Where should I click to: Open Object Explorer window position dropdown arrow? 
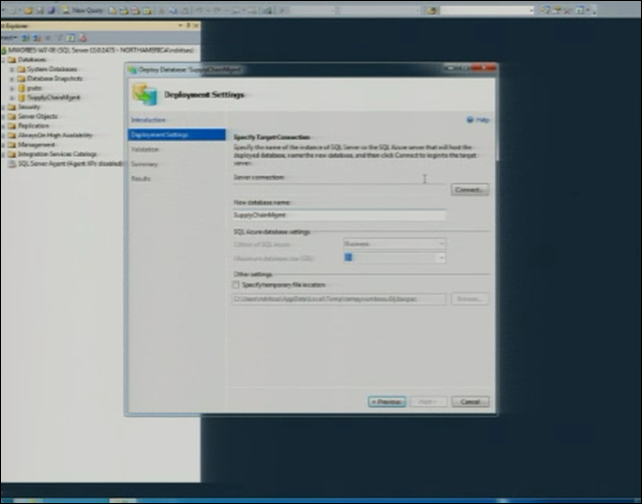pyautogui.click(x=181, y=26)
